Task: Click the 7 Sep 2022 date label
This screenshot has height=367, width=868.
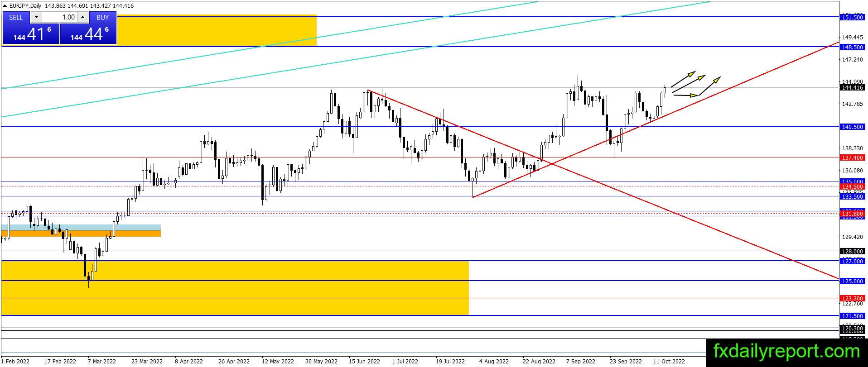Action: pos(581,361)
